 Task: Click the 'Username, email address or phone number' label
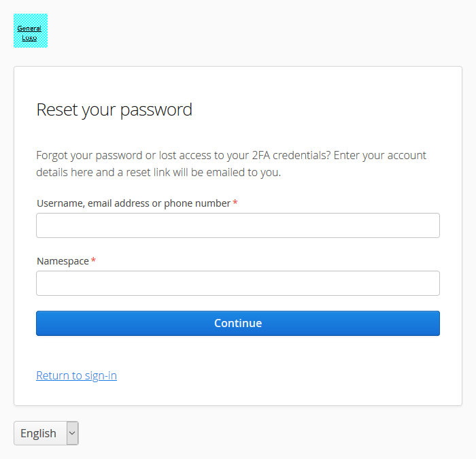pyautogui.click(x=133, y=203)
